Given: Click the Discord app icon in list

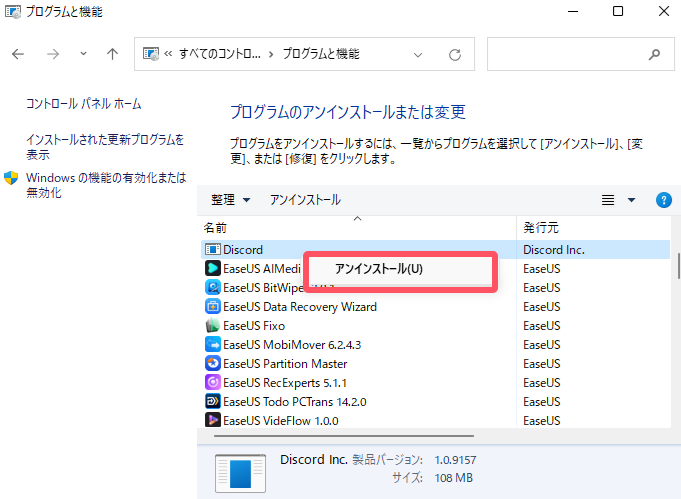Looking at the screenshot, I should [212, 250].
